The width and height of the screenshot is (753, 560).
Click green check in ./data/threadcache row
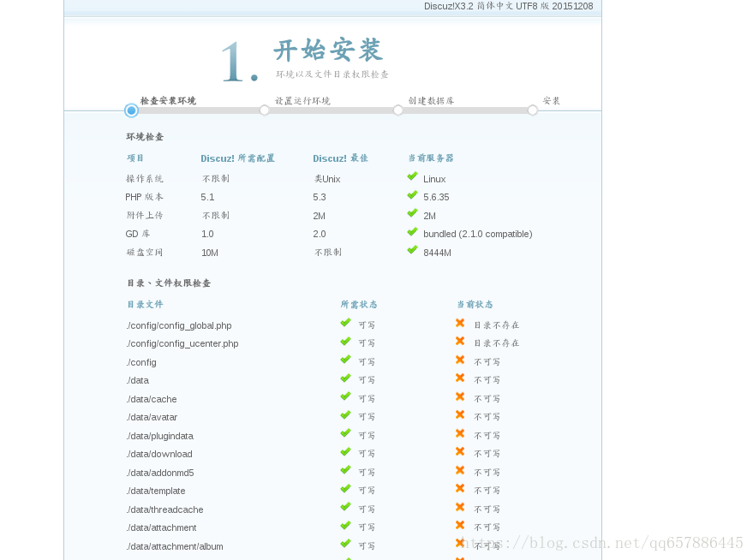[x=346, y=507]
